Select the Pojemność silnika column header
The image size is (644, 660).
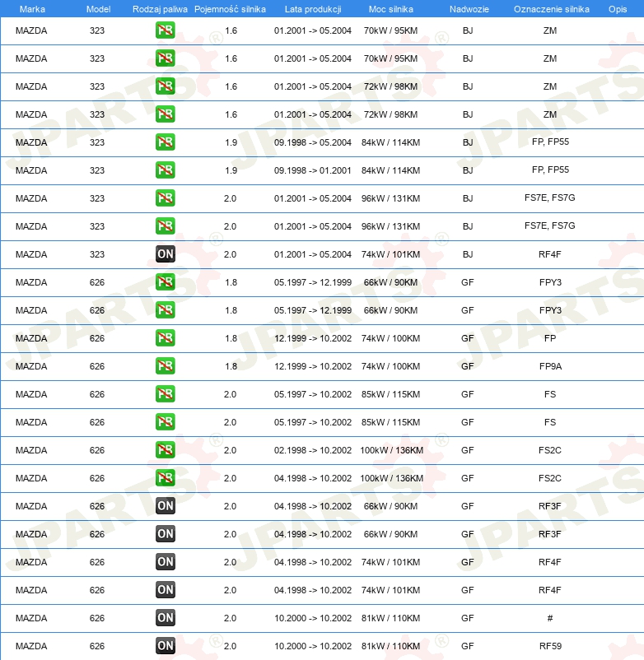coord(230,9)
